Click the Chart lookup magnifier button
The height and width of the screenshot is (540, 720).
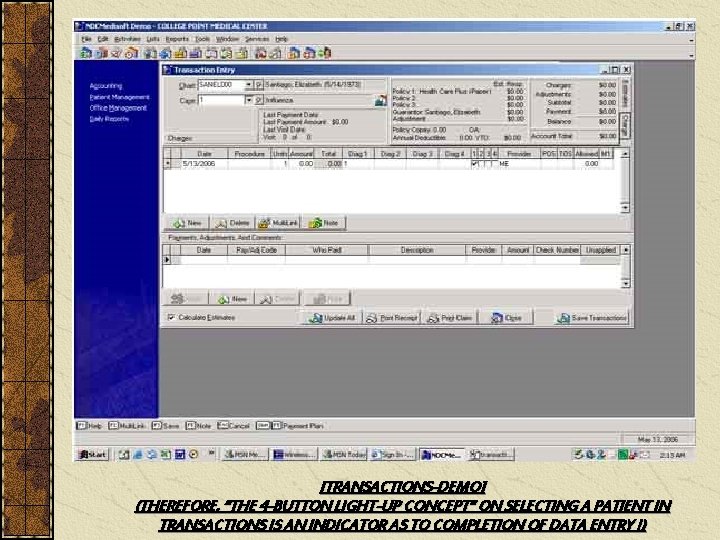coord(259,85)
